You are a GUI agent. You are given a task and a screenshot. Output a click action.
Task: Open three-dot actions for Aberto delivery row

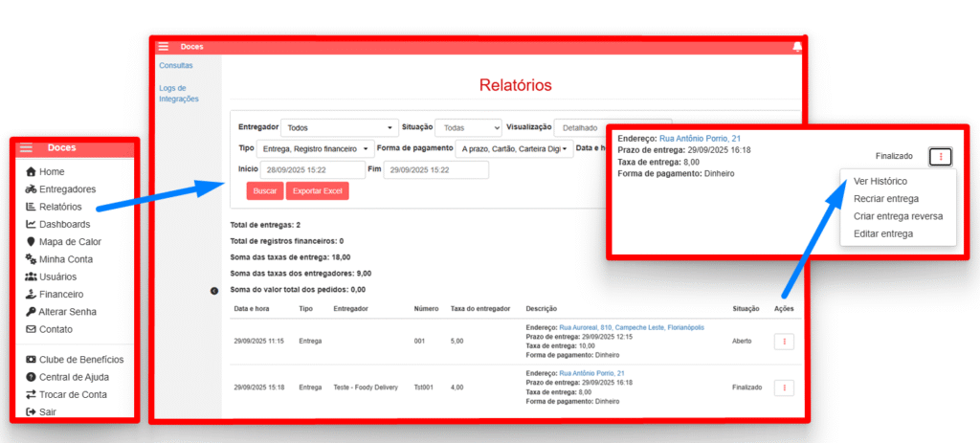pyautogui.click(x=784, y=341)
